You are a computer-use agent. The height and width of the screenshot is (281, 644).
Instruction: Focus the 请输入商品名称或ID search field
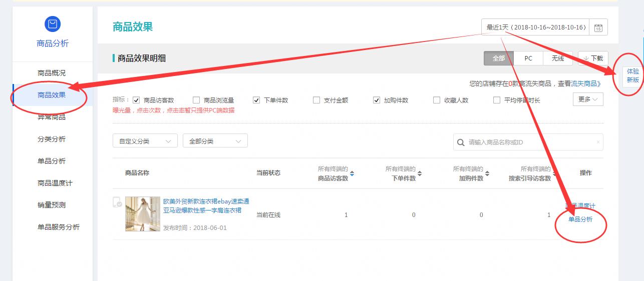(x=528, y=142)
